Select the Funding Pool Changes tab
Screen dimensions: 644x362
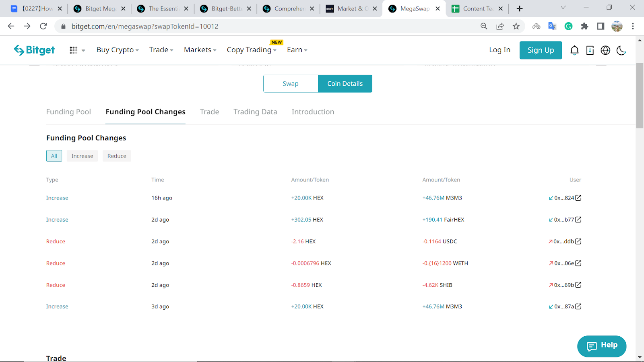(x=145, y=112)
